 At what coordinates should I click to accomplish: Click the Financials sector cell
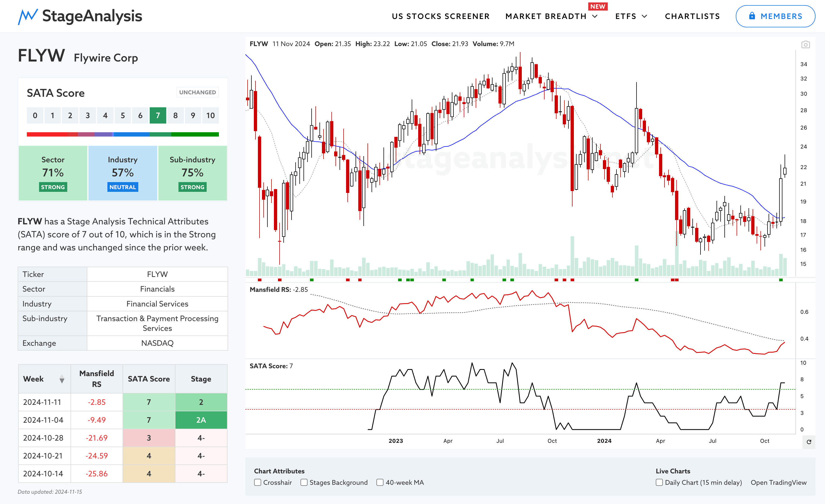point(157,289)
